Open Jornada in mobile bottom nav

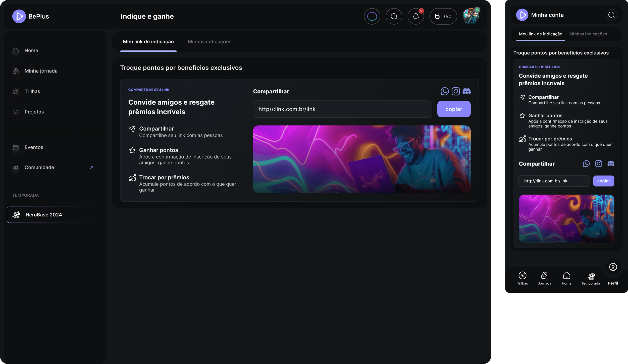(x=545, y=279)
